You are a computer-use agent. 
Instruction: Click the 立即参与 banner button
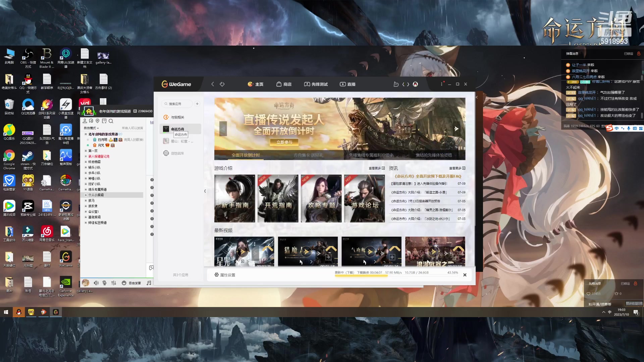pos(284,142)
